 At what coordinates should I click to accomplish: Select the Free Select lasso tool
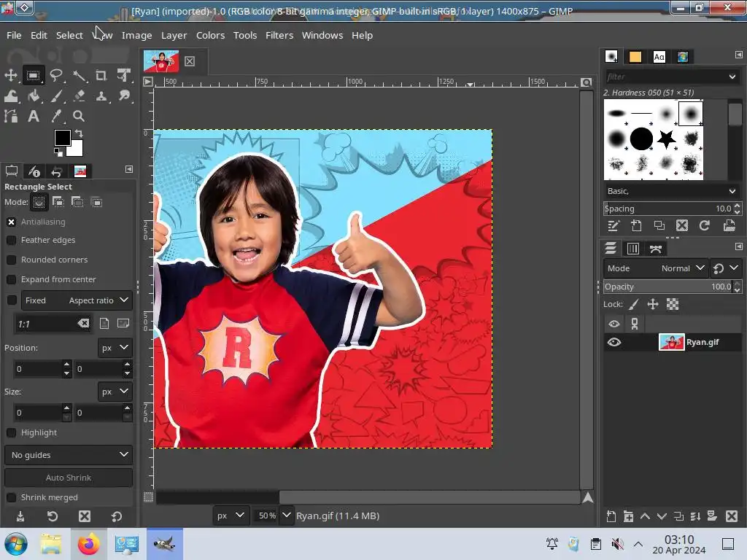(x=56, y=75)
